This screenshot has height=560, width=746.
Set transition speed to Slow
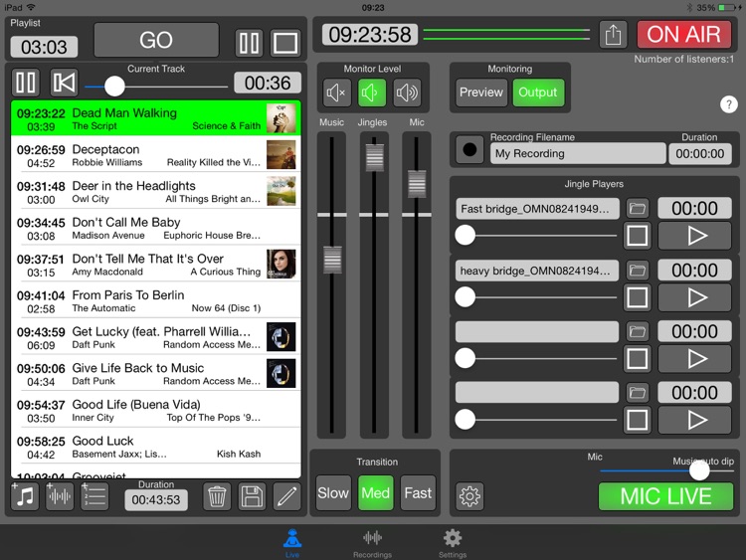[333, 493]
